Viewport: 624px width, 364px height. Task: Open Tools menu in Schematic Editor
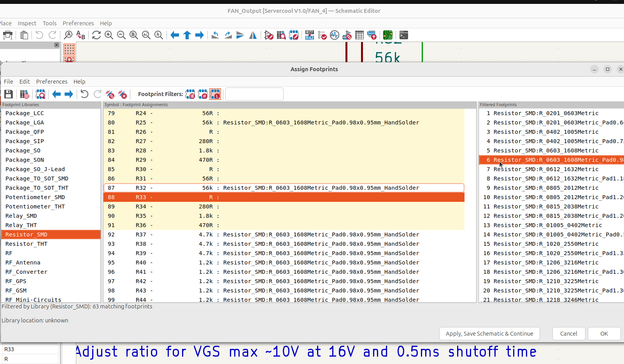pos(49,23)
